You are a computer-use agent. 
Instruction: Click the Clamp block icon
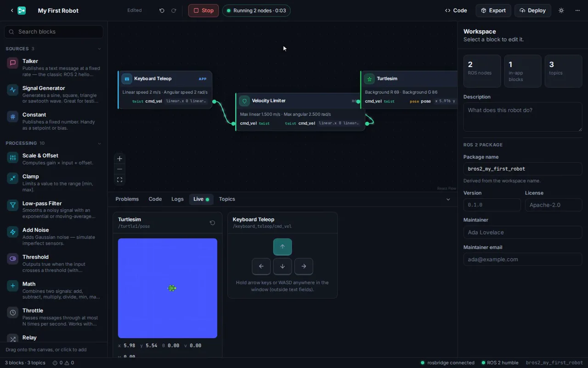13,178
